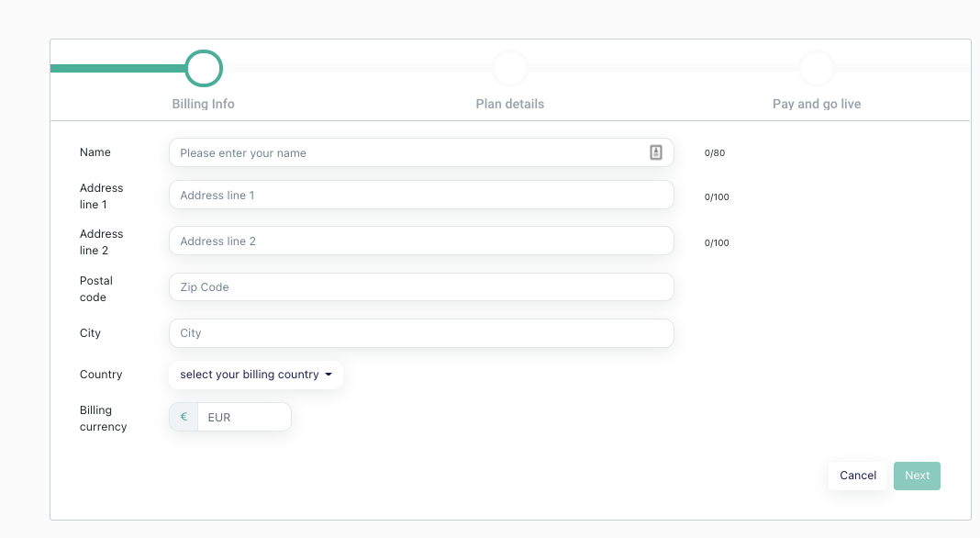Click the green progress bar segment
This screenshot has height=538, width=980.
pyautogui.click(x=117, y=68)
